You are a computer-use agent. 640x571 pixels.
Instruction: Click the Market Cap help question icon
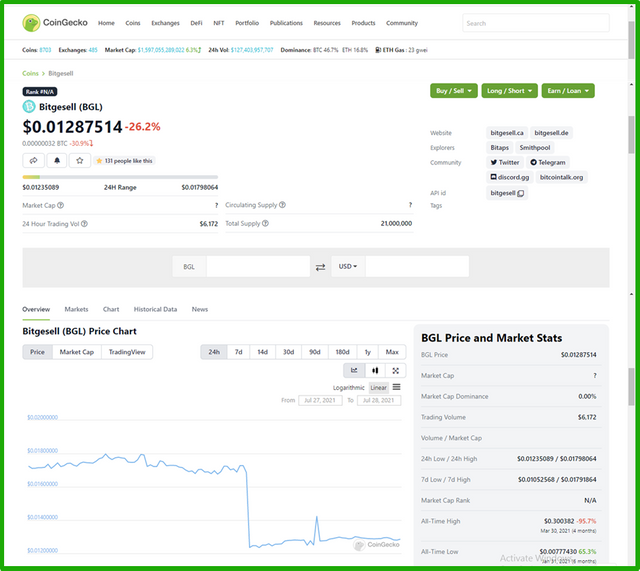point(60,205)
